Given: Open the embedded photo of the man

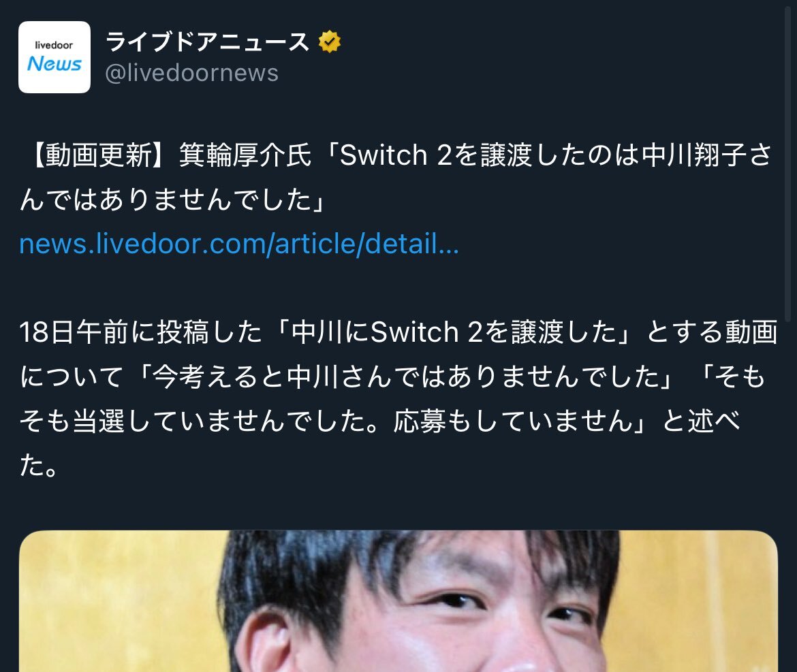Looking at the screenshot, I should point(398,601).
